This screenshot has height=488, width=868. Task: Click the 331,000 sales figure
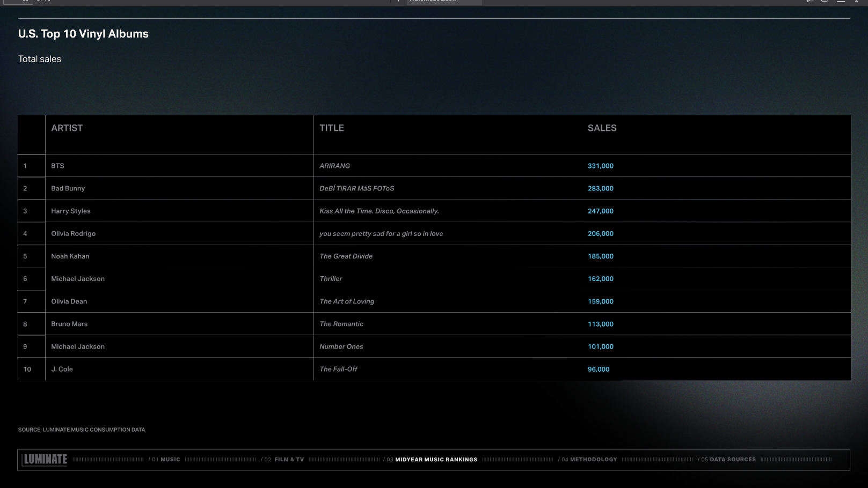601,166
